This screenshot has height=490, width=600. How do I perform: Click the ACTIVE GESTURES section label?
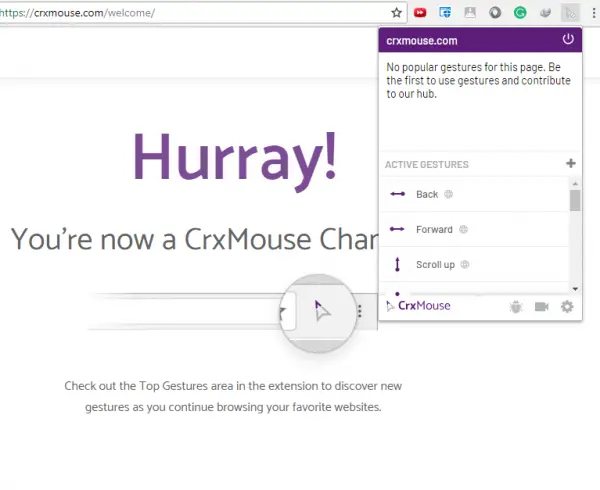click(427, 164)
